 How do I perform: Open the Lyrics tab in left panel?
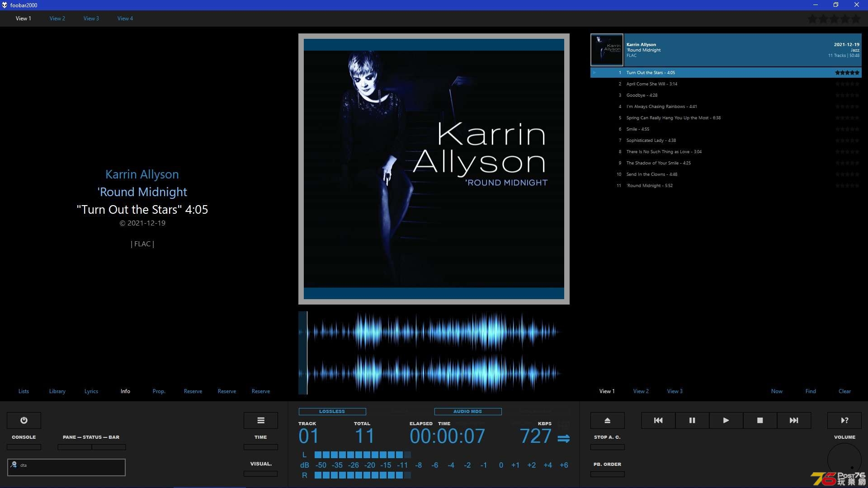[91, 391]
